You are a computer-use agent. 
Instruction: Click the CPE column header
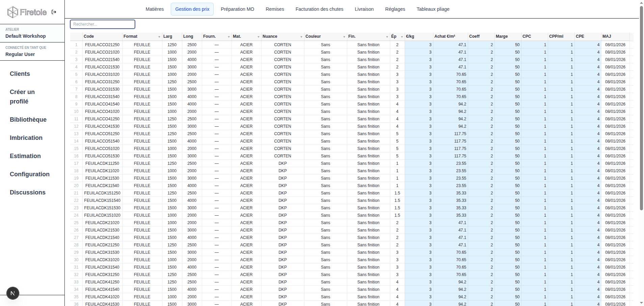[x=588, y=36]
